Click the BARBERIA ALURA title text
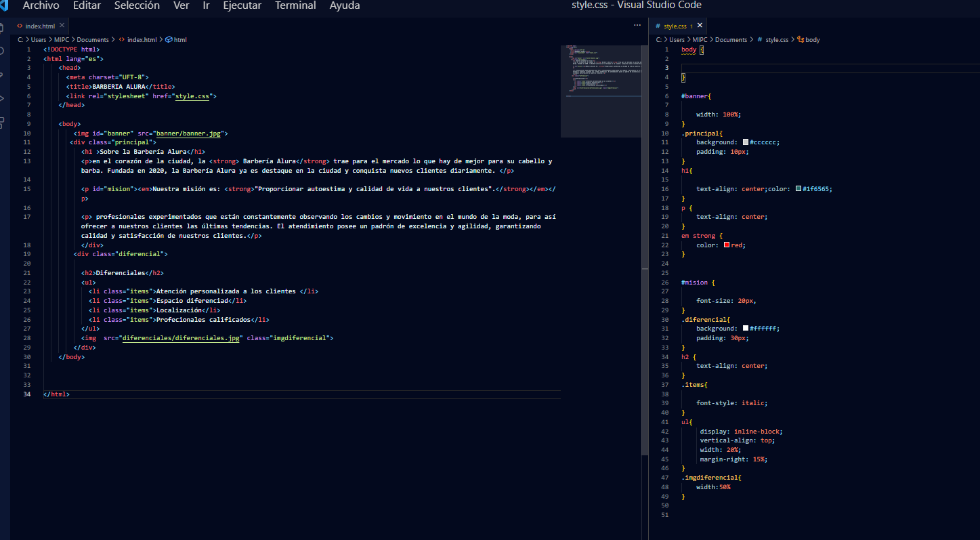 tap(119, 87)
